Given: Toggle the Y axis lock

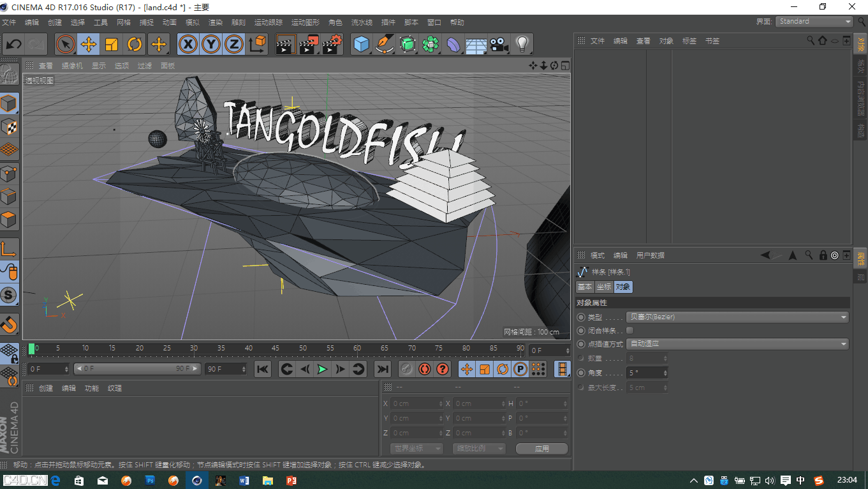Looking at the screenshot, I should pos(211,45).
